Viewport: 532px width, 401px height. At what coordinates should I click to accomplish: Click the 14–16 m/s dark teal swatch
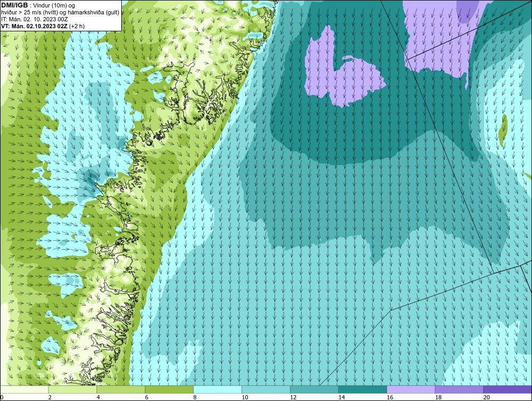pos(363,389)
